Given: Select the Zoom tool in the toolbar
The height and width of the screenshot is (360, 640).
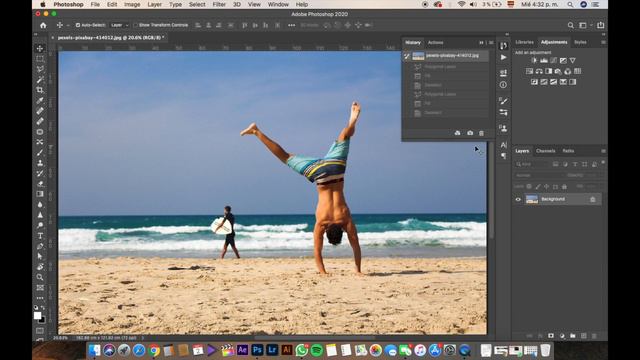Looking at the screenshot, I should coord(40,277).
